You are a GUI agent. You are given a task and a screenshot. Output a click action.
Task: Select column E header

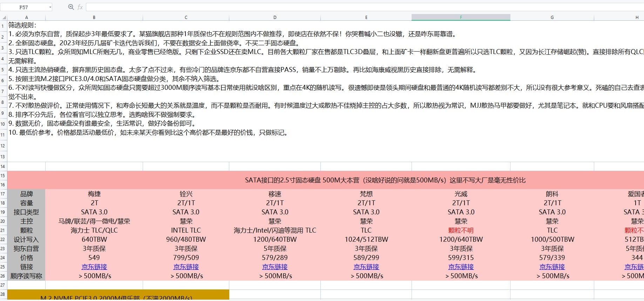(366, 17)
